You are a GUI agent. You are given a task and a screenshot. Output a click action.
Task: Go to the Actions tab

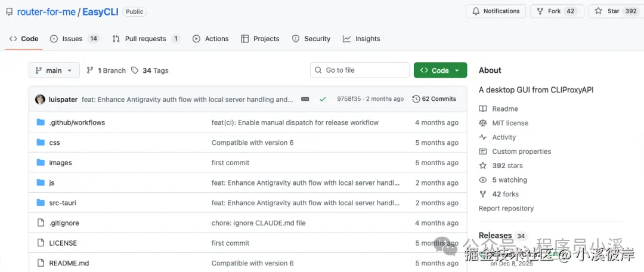point(210,39)
